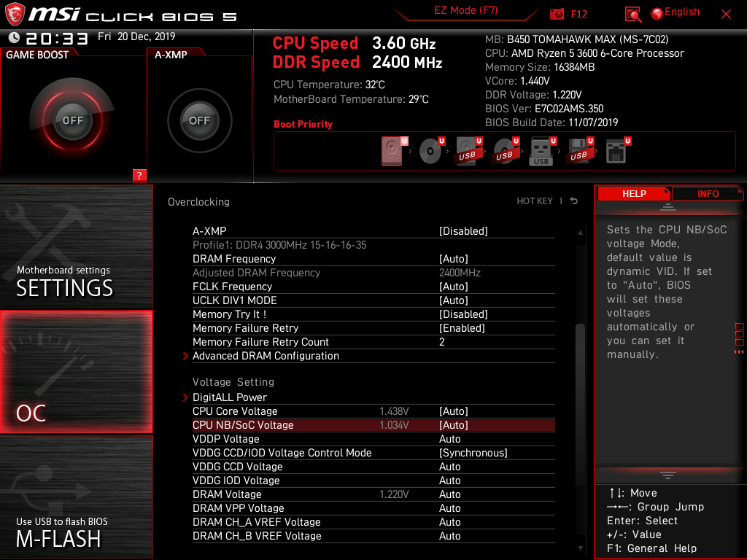Open the BIOS search magnifier icon

(x=632, y=15)
